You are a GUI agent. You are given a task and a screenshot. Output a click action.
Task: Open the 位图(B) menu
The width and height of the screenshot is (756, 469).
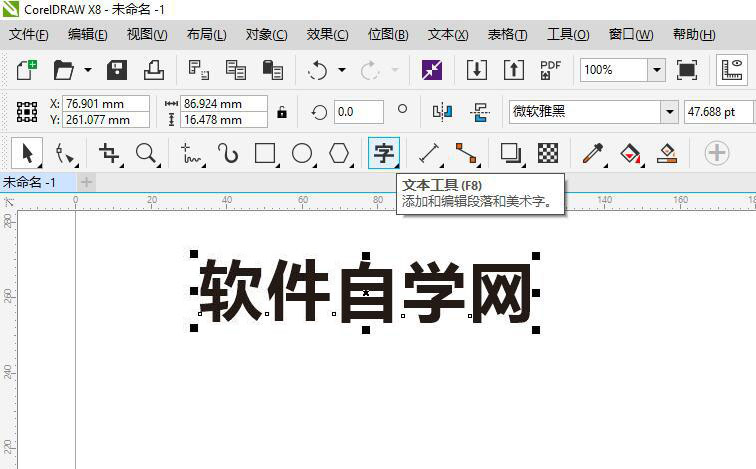click(388, 35)
